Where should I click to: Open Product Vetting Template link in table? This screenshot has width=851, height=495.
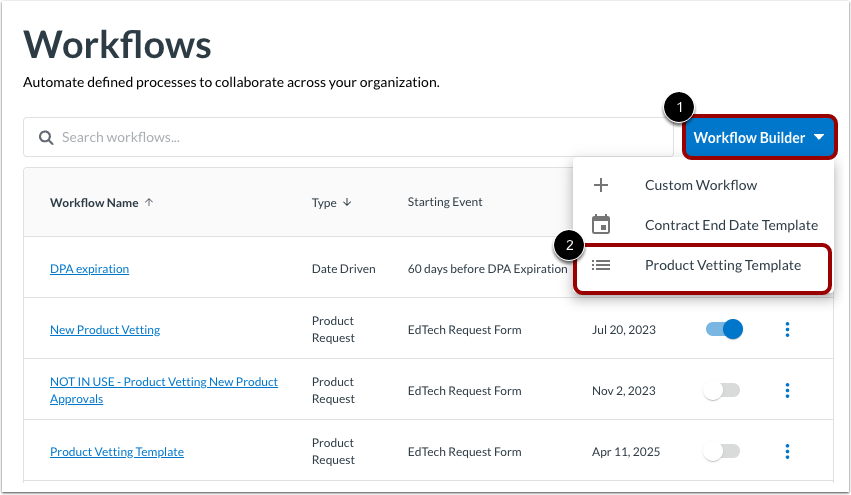pyautogui.click(x=117, y=452)
